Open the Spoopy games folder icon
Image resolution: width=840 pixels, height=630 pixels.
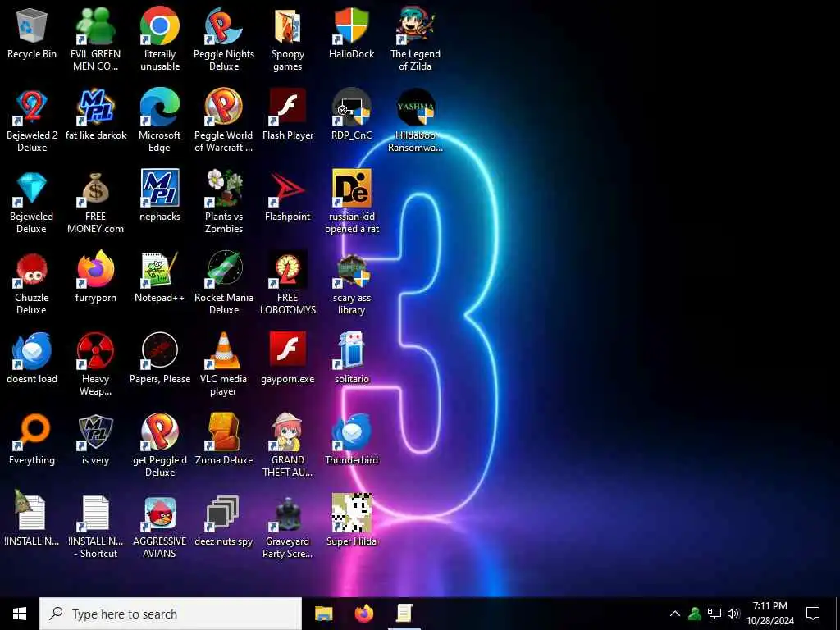coord(288,26)
